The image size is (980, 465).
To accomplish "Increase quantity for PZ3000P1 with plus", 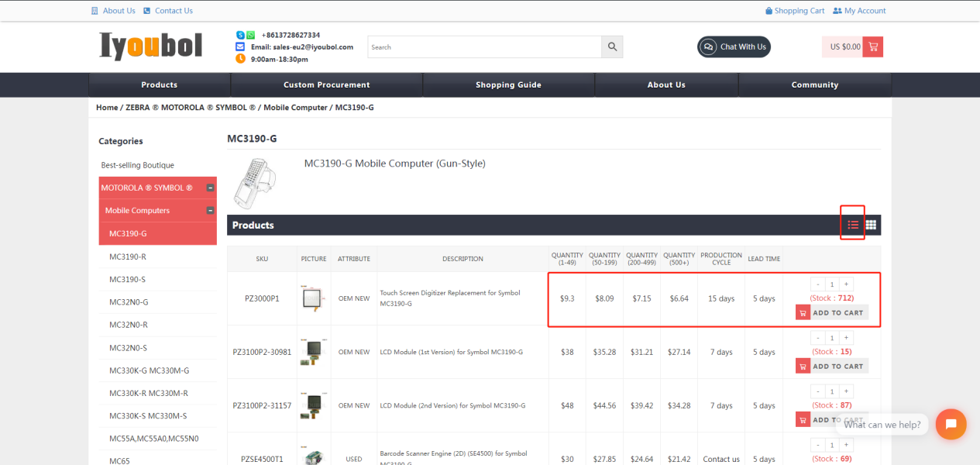I will [x=846, y=284].
